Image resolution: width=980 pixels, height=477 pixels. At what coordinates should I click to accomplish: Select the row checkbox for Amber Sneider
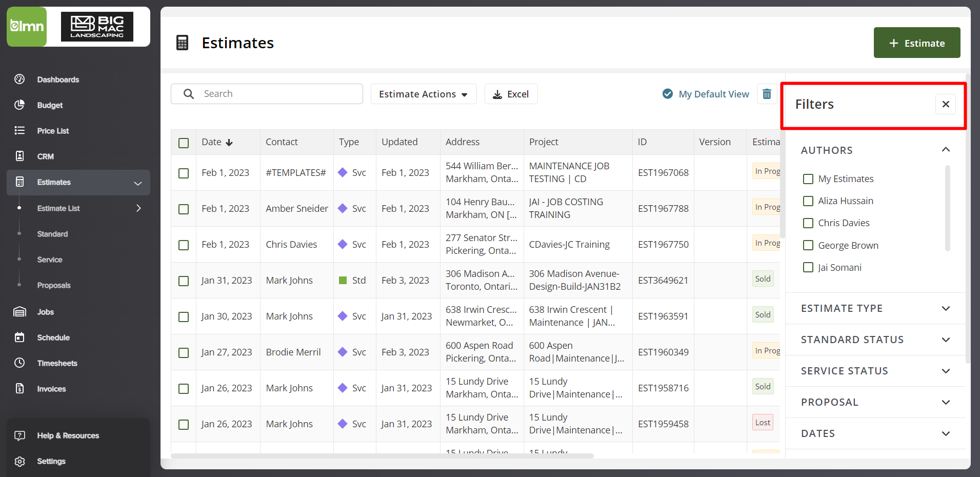click(x=184, y=209)
